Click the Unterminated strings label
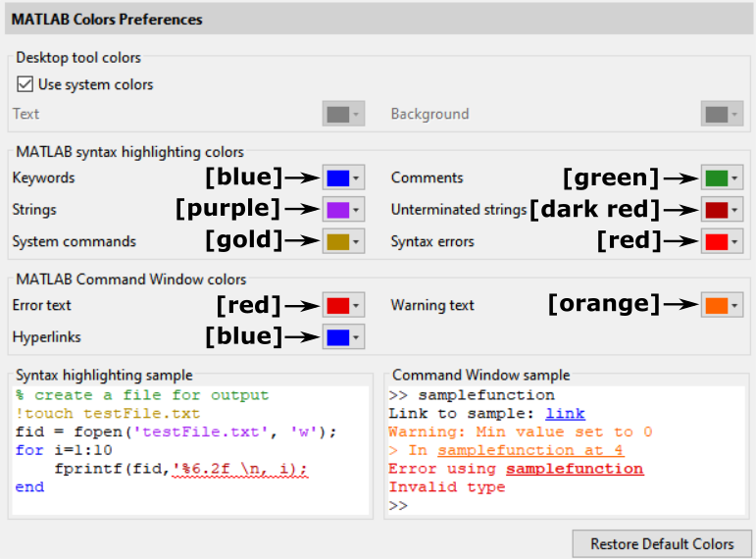 click(459, 210)
